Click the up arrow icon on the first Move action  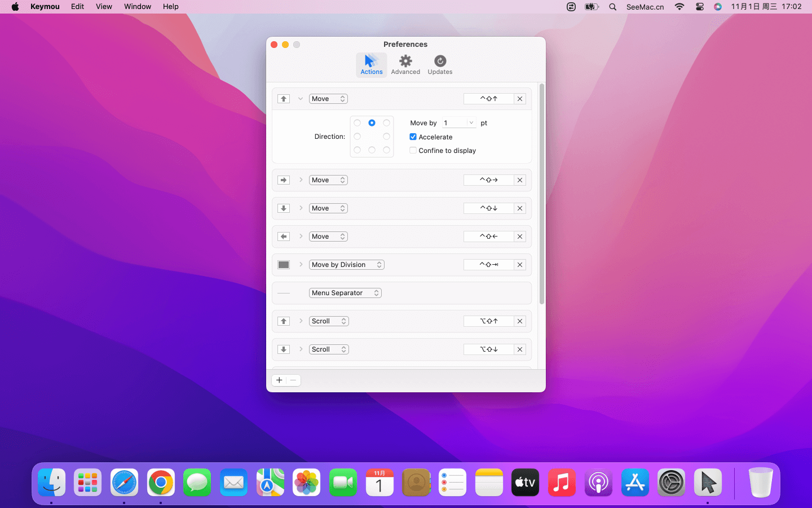pos(284,98)
